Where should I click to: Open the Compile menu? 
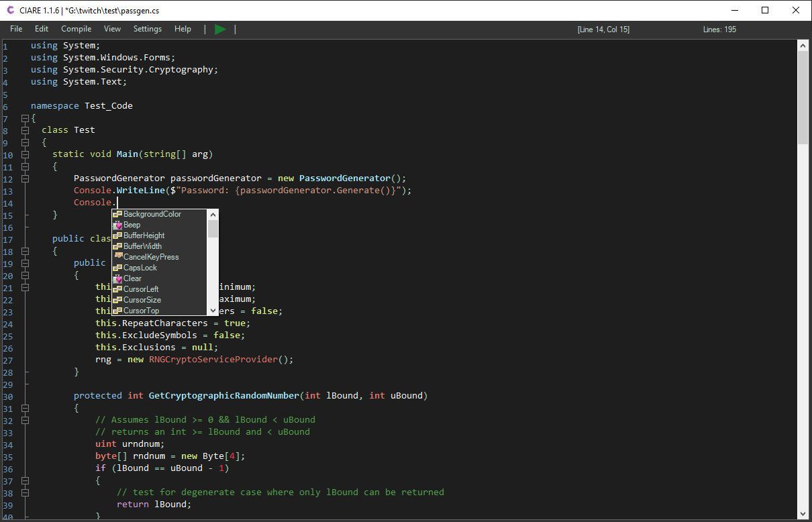[x=77, y=29]
